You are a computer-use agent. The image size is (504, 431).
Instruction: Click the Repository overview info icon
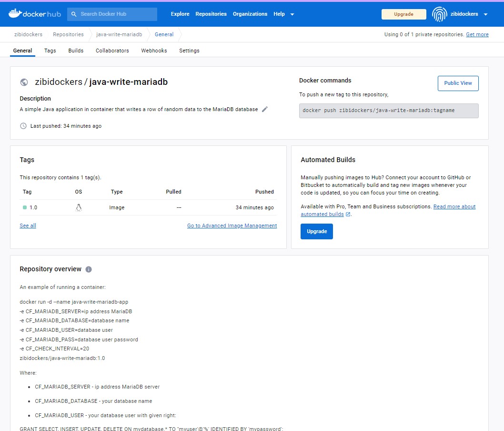[89, 269]
